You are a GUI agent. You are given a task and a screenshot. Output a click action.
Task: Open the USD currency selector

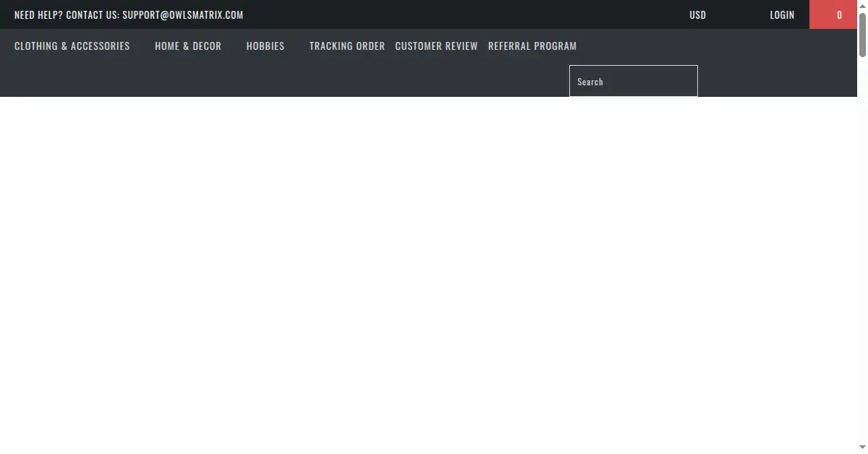click(698, 15)
